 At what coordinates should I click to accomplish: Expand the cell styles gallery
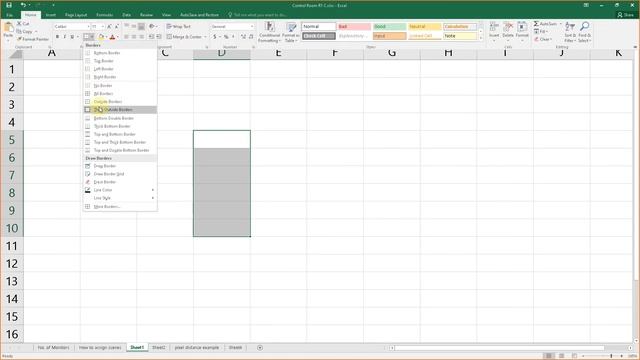tap(481, 38)
